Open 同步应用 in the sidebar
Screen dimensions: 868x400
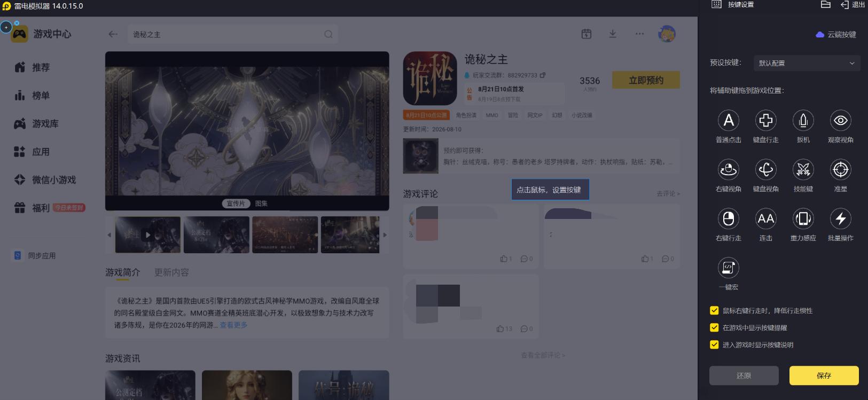click(x=35, y=256)
